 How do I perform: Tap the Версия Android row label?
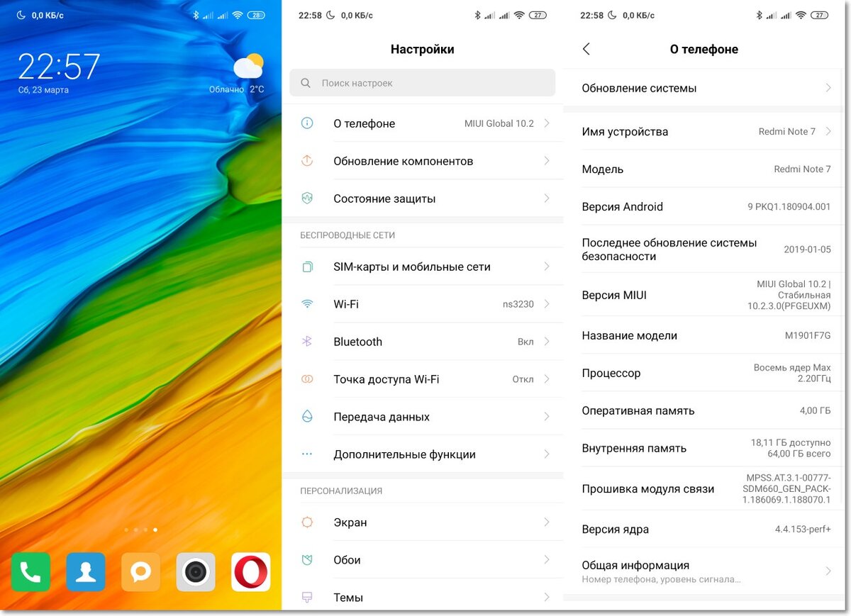[622, 207]
